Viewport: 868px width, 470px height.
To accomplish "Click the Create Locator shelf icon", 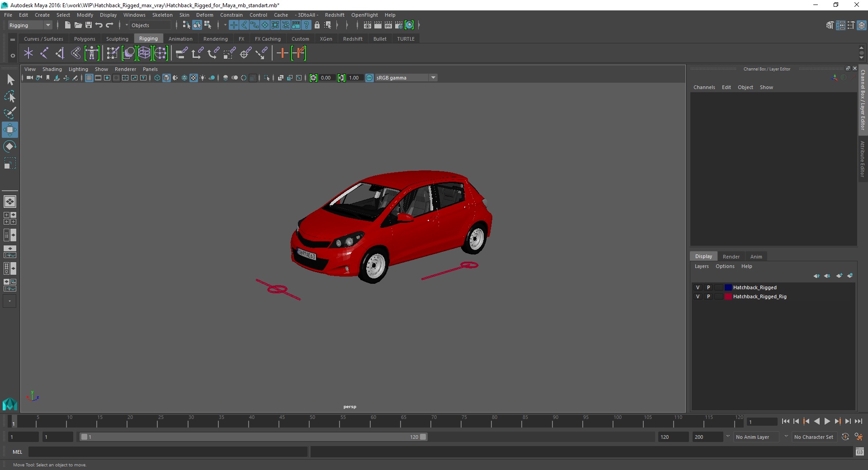I will (28, 53).
